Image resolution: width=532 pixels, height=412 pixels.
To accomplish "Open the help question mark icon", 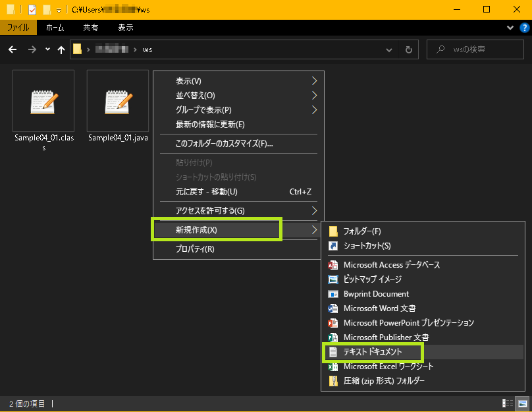I will point(524,28).
